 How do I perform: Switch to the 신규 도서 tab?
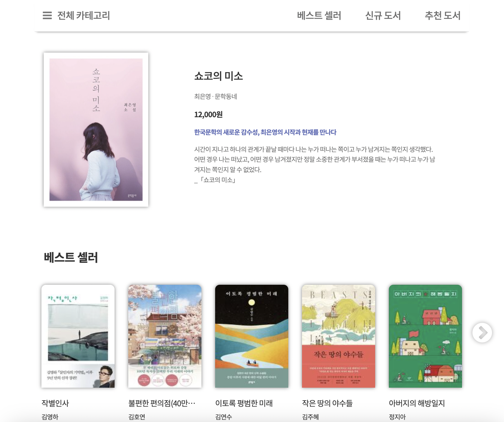pyautogui.click(x=383, y=15)
